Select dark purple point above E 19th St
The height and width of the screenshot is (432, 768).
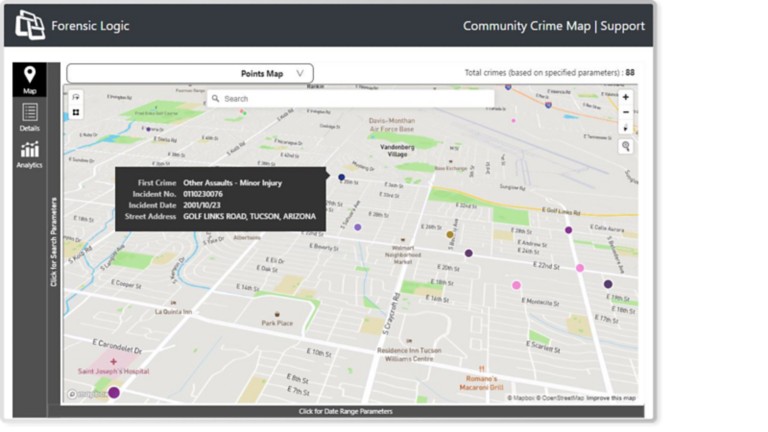608,284
